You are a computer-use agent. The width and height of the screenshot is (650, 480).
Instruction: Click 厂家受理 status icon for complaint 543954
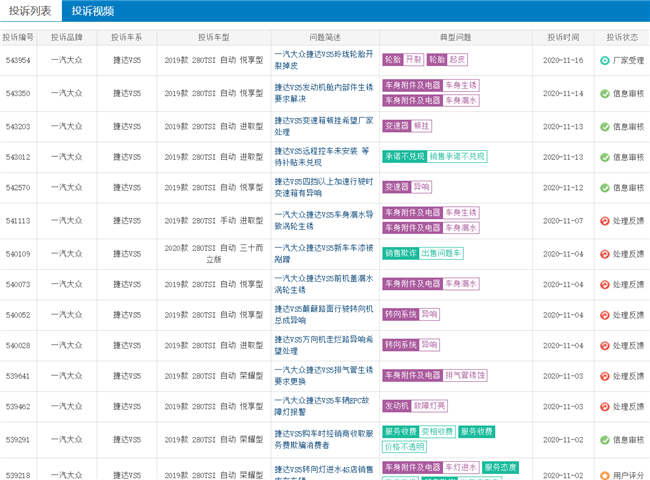[605, 61]
